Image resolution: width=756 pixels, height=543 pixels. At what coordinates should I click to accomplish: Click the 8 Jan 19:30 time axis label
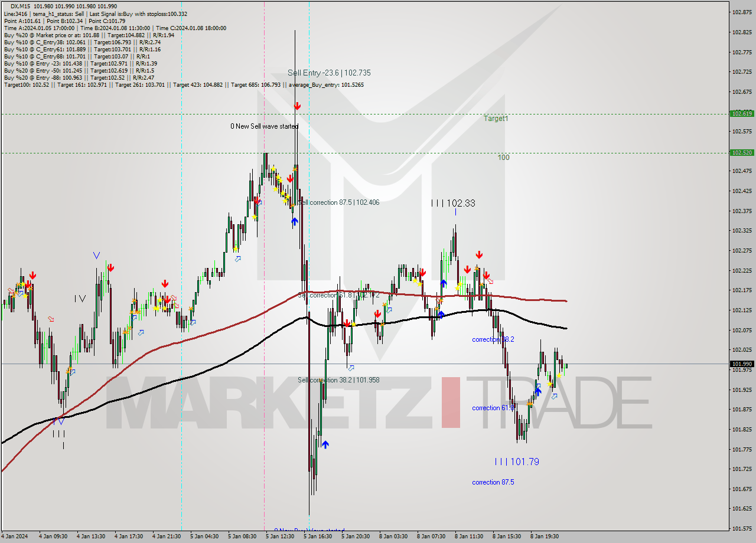(545, 537)
